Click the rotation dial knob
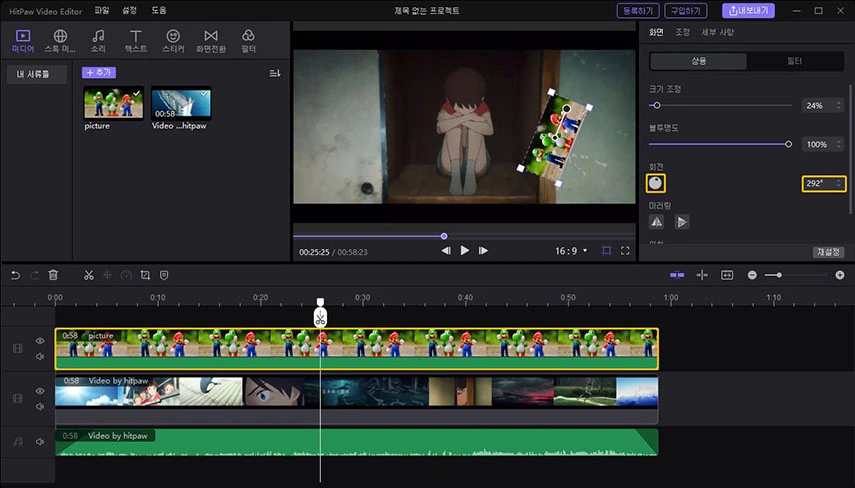This screenshot has width=855, height=488. coord(655,183)
